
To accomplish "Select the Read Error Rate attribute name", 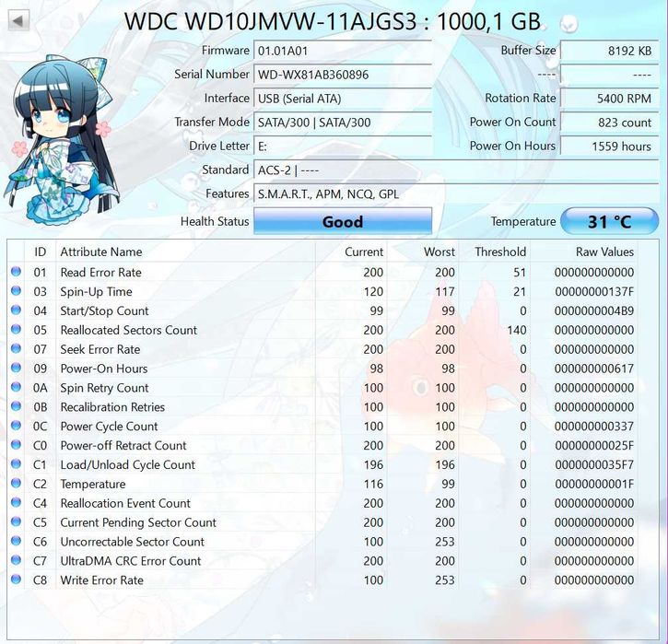I will pos(101,272).
